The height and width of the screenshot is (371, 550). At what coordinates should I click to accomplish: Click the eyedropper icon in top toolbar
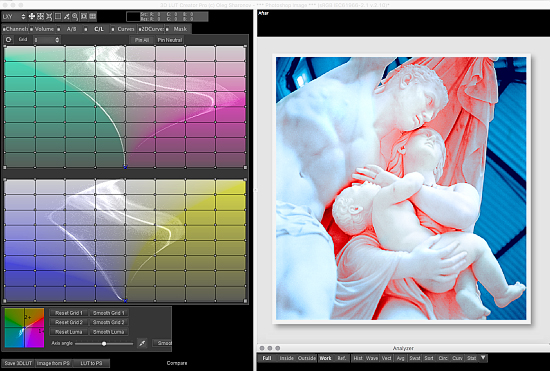click(x=66, y=16)
